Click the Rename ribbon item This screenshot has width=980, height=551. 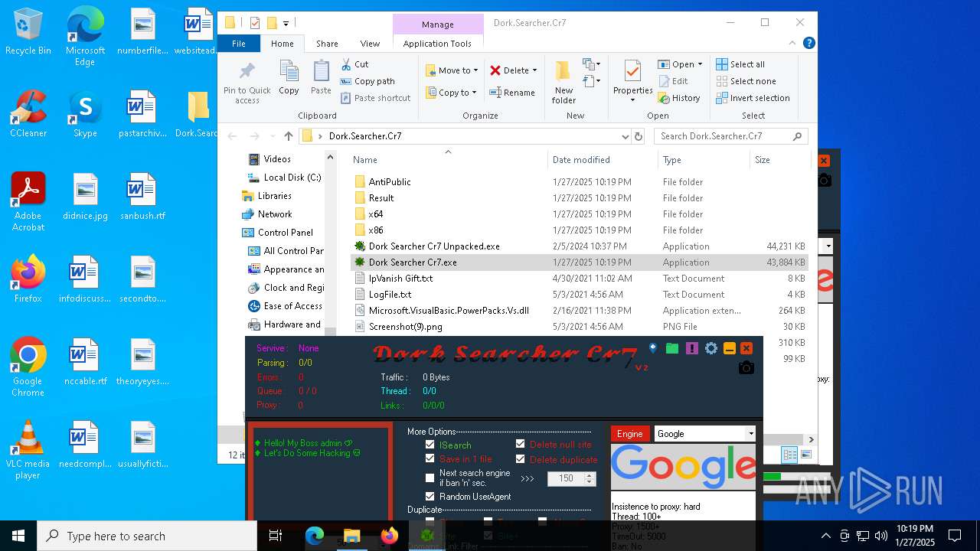click(512, 93)
